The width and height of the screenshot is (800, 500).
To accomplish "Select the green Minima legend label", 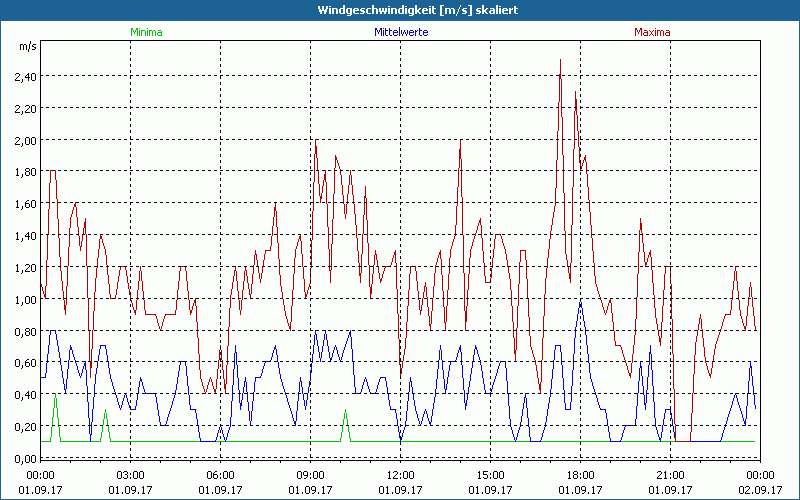I will coord(146,32).
